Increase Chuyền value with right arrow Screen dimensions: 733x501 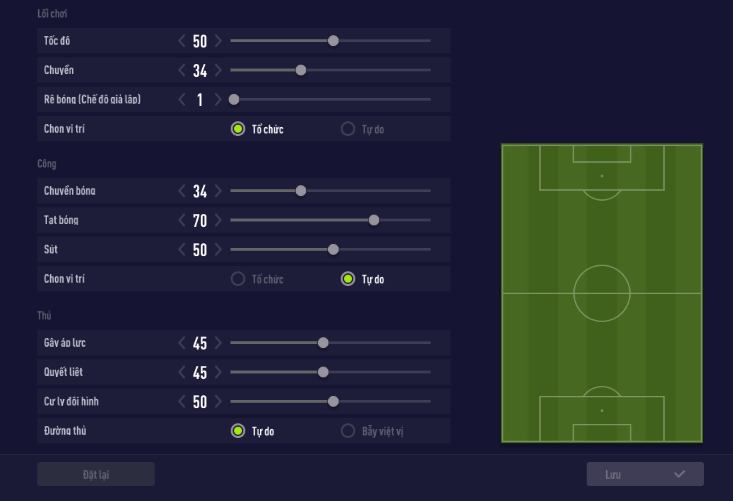pyautogui.click(x=218, y=70)
